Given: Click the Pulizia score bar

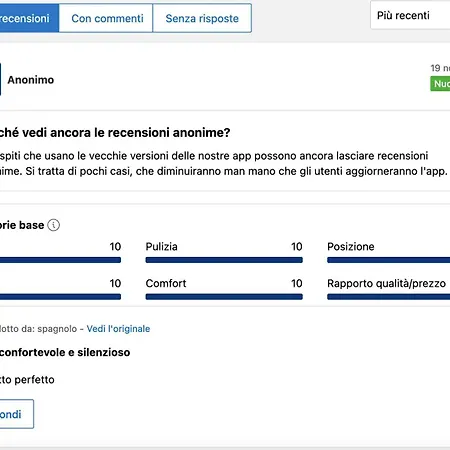Looking at the screenshot, I should point(224,260).
